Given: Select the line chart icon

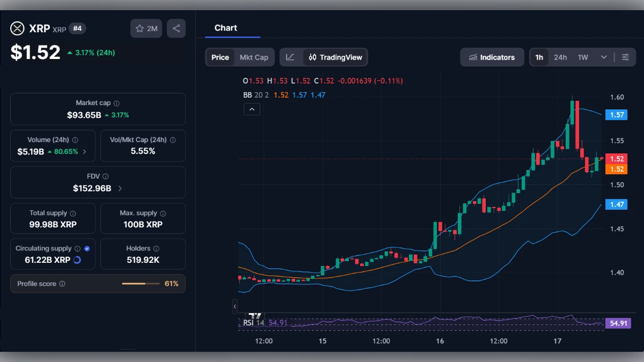Looking at the screenshot, I should click(x=290, y=57).
